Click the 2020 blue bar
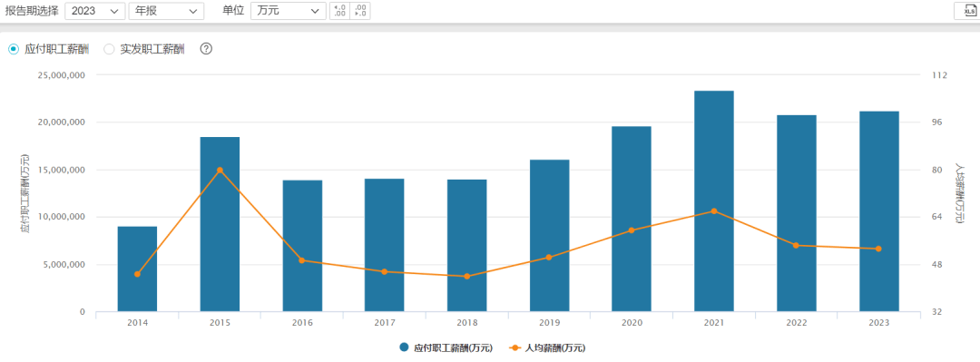The width and height of the screenshot is (980, 362). coord(632,219)
